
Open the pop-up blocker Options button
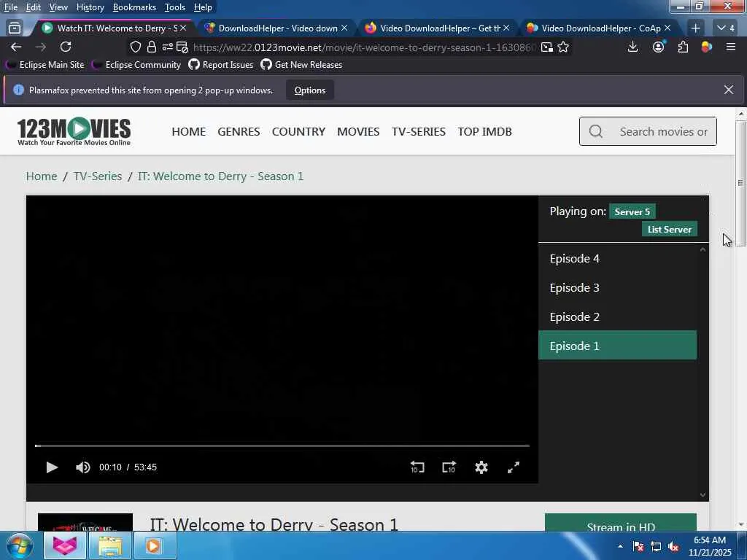(x=309, y=90)
